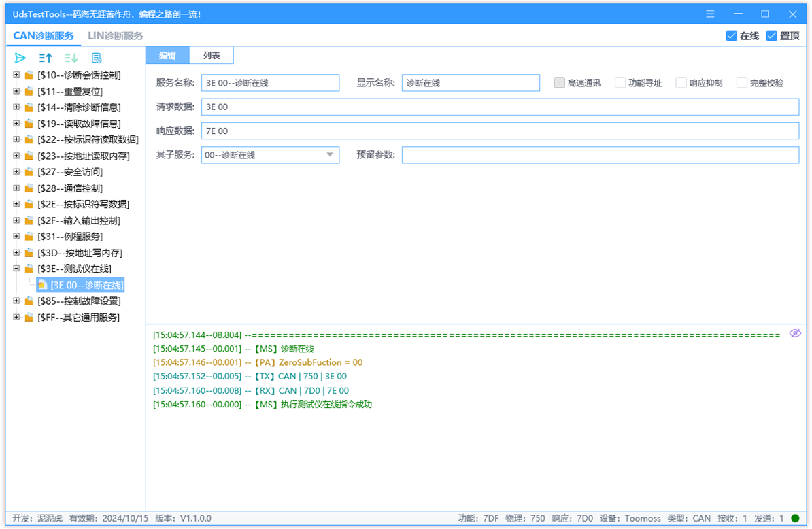The width and height of the screenshot is (812, 529).
Task: Click folder icon of $85 control DTC setting
Action: [29, 301]
